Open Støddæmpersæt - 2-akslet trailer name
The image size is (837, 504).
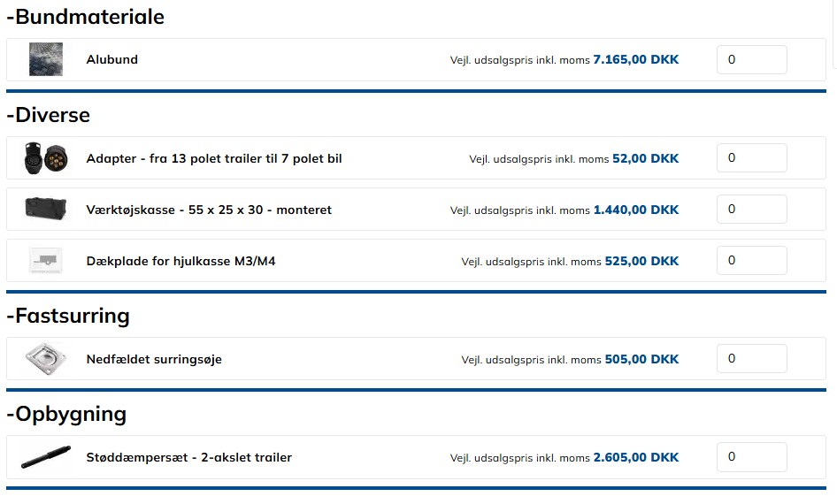click(x=188, y=458)
